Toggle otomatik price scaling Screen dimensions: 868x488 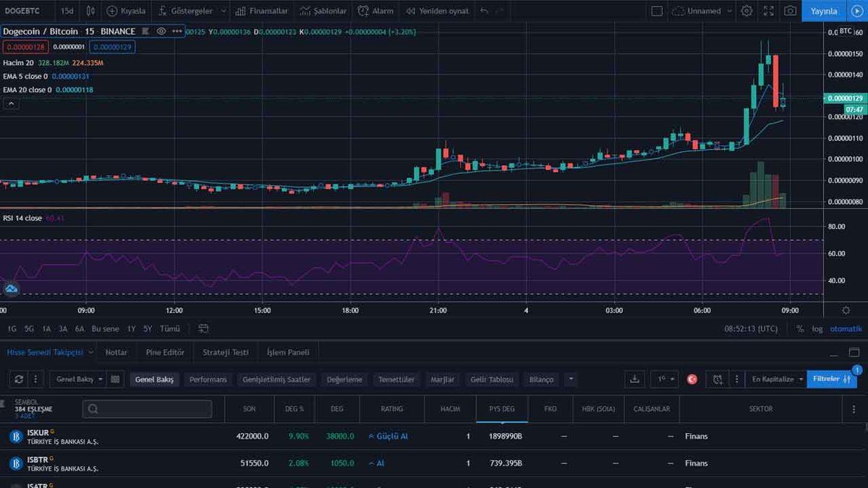pos(845,328)
